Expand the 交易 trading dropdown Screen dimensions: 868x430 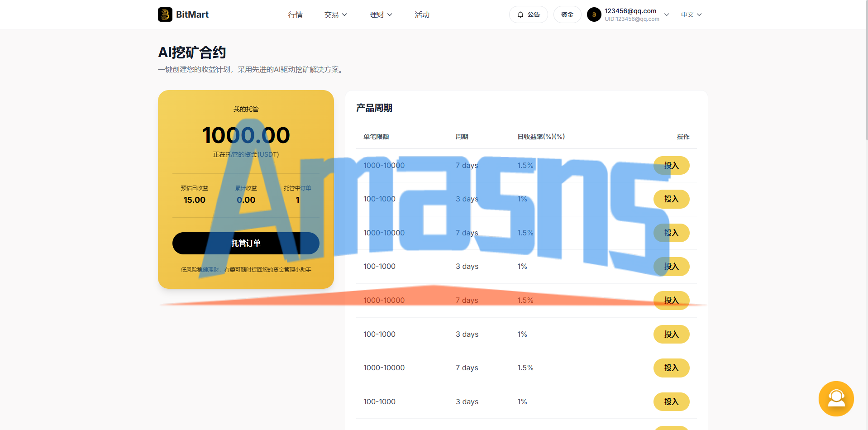pyautogui.click(x=335, y=14)
